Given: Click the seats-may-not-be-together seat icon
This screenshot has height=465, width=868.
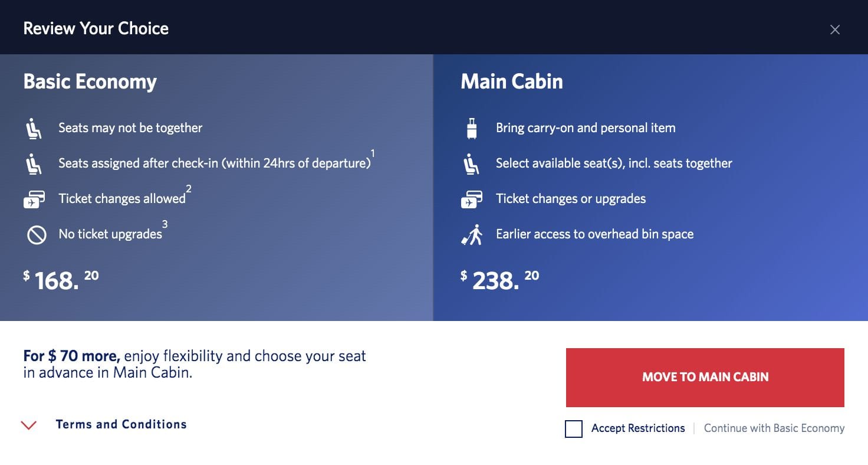Looking at the screenshot, I should [35, 127].
